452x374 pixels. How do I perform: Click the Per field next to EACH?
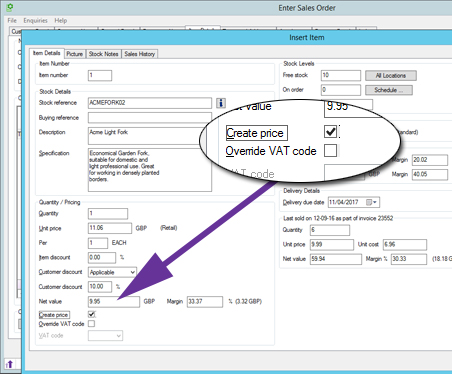point(98,243)
